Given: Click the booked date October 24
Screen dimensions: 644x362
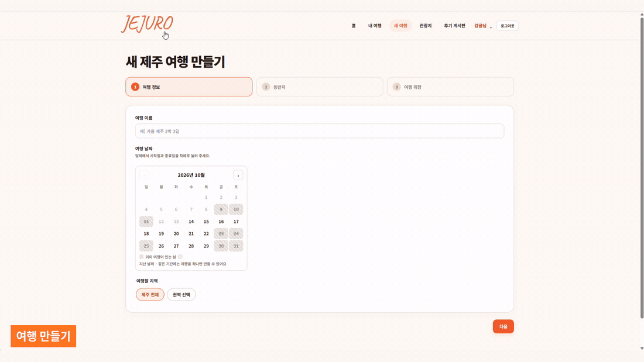Looking at the screenshot, I should [236, 233].
